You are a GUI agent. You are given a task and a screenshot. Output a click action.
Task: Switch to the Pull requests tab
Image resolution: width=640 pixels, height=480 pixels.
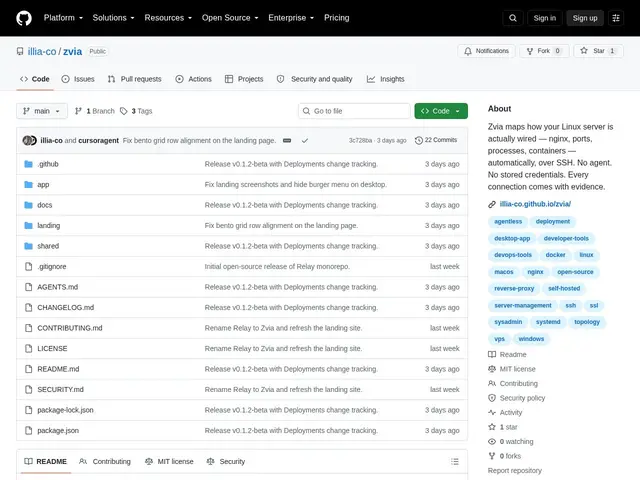coord(135,79)
